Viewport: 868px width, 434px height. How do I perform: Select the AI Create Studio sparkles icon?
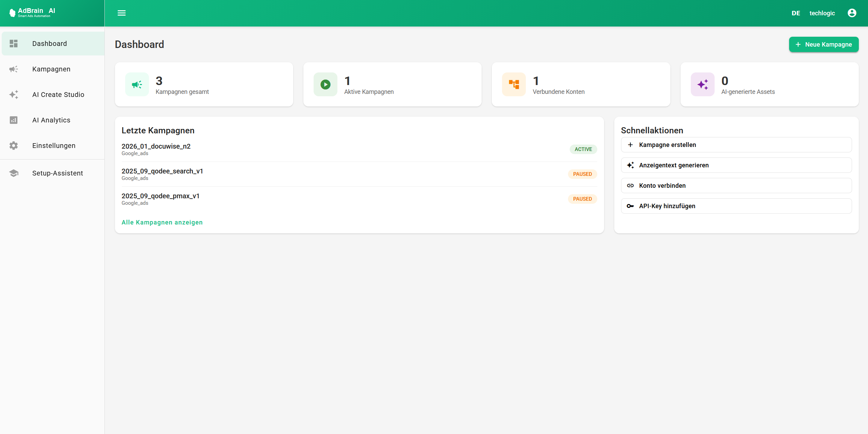click(14, 95)
